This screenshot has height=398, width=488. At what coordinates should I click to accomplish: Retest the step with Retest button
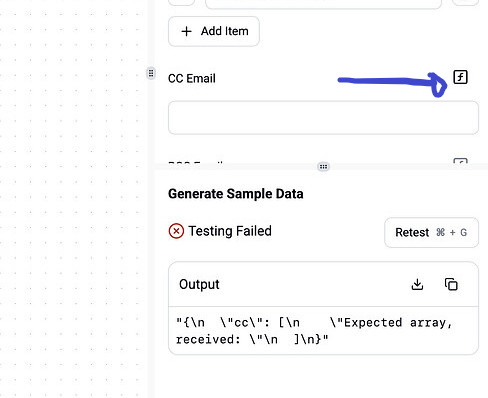(431, 232)
